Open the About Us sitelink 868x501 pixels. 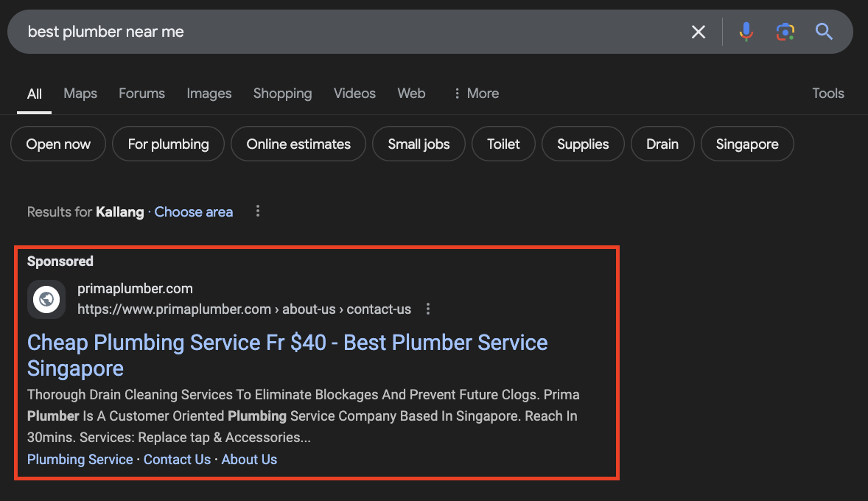[x=249, y=460]
